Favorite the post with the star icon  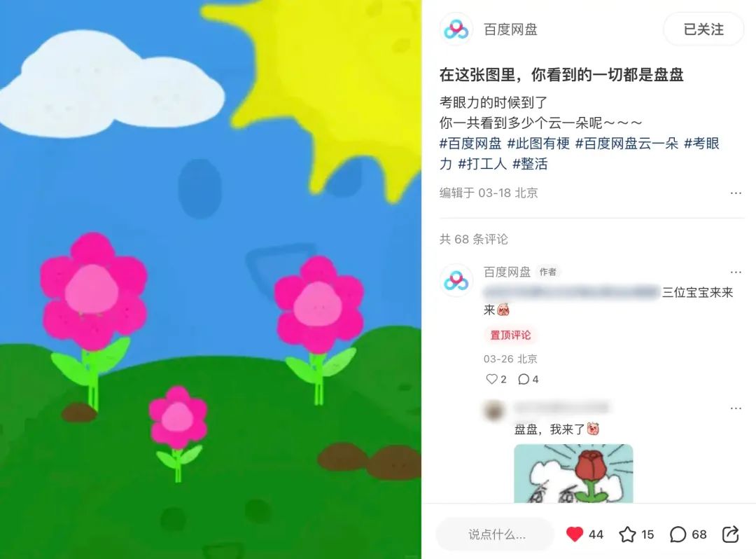tap(627, 534)
